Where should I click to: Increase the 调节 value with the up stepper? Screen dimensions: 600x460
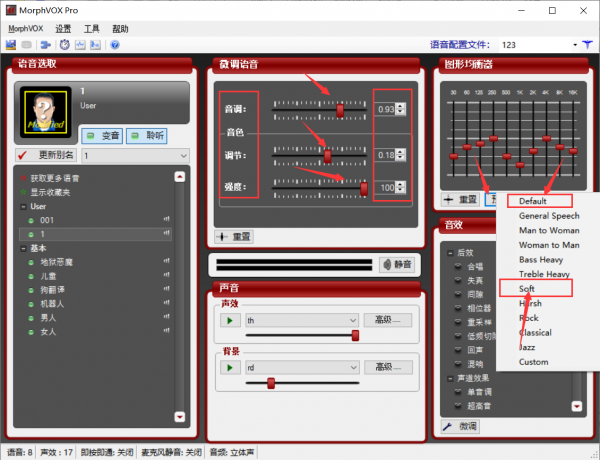tap(400, 152)
